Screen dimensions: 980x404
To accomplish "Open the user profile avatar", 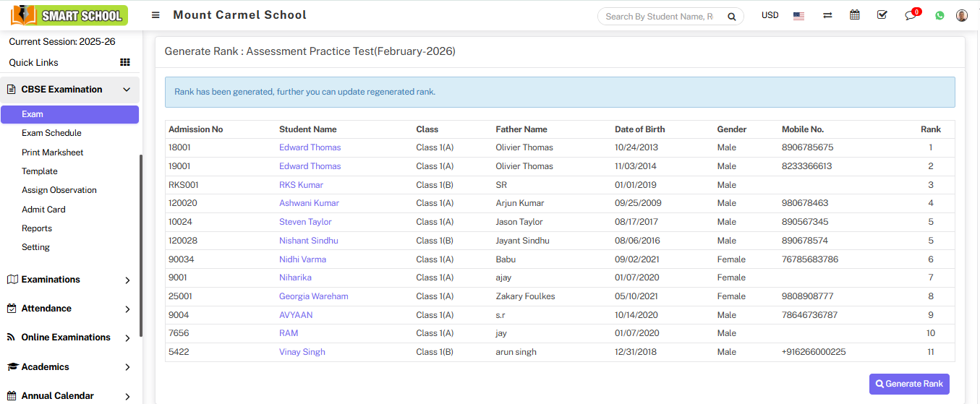I will [x=962, y=15].
